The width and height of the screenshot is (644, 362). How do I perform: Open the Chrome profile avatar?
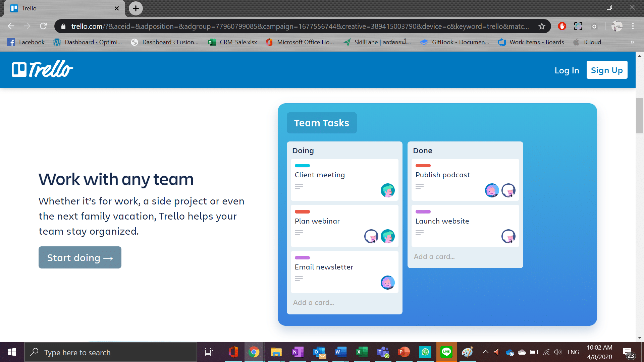pyautogui.click(x=617, y=26)
